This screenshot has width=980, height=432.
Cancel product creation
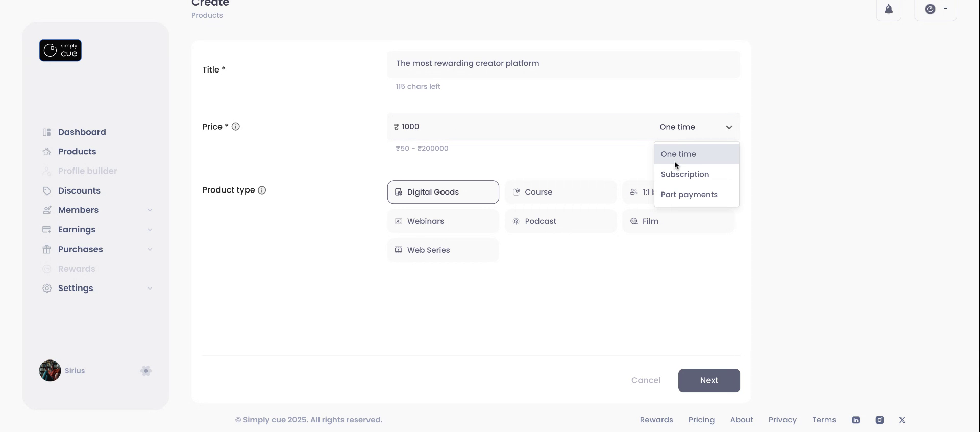tap(646, 380)
